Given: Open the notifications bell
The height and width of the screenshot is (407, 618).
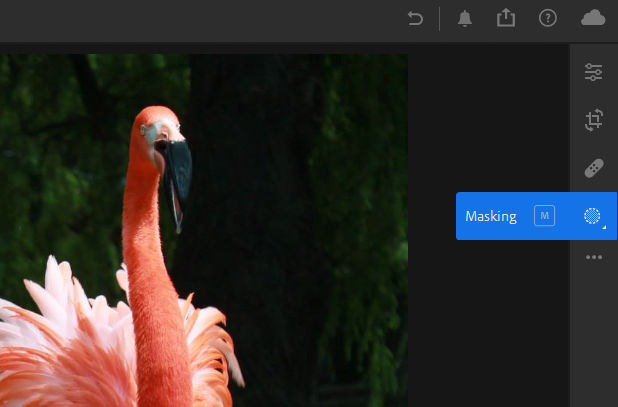Looking at the screenshot, I should point(465,18).
